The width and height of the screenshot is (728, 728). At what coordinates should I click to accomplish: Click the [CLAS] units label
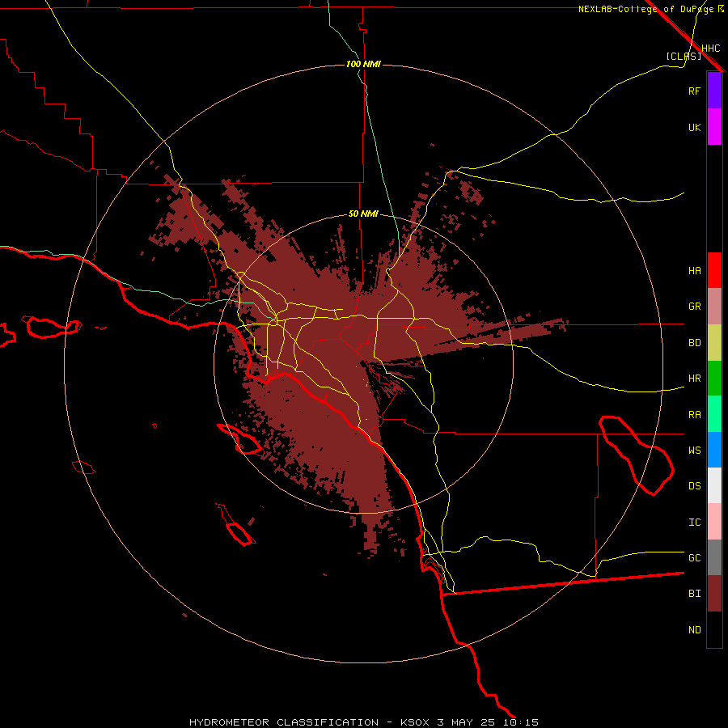pyautogui.click(x=684, y=56)
